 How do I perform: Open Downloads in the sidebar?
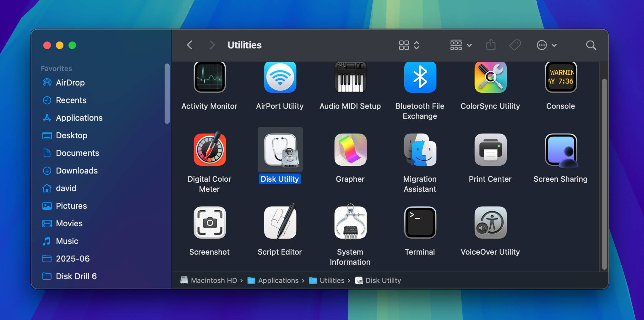coord(77,171)
